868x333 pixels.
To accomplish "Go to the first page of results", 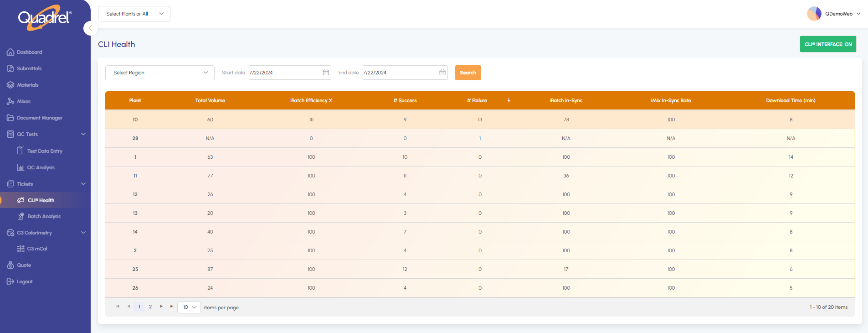I will pyautogui.click(x=118, y=307).
